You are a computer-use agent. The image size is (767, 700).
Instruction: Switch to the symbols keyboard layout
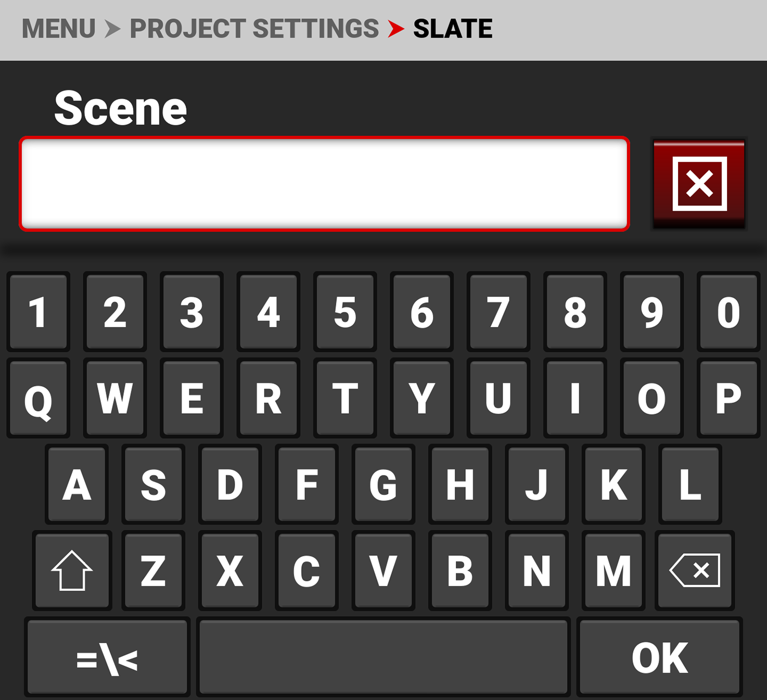pyautogui.click(x=107, y=658)
